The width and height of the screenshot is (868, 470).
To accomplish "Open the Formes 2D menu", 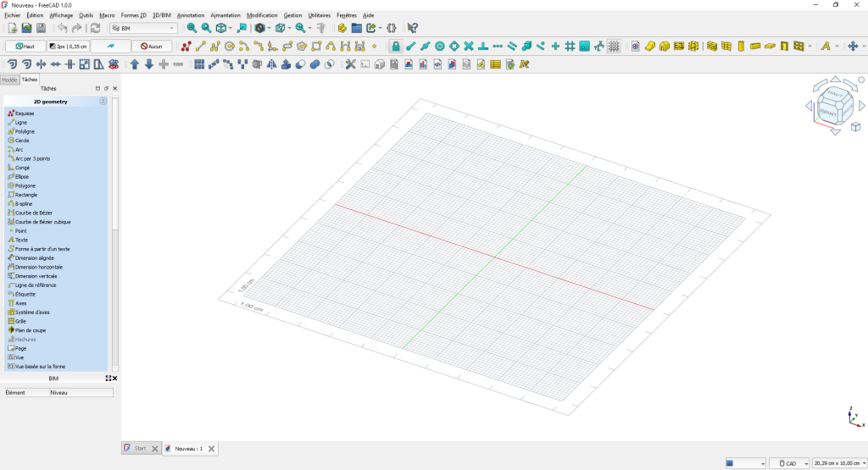I will coord(133,15).
